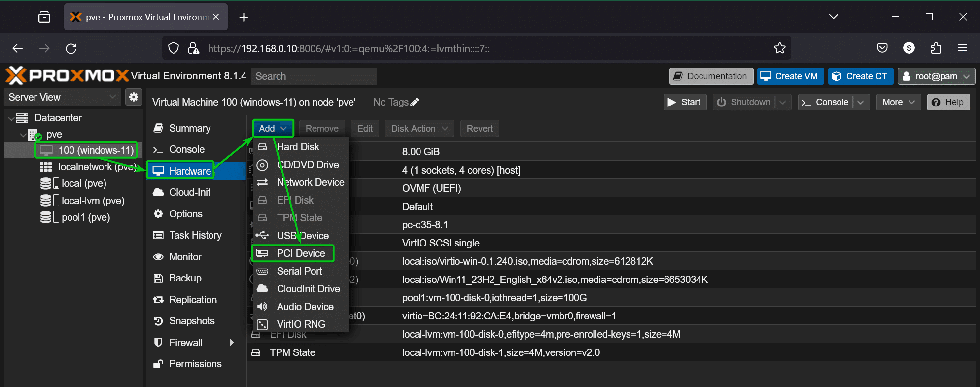The width and height of the screenshot is (980, 387).
Task: Click the Edit hardware button
Action: point(365,129)
